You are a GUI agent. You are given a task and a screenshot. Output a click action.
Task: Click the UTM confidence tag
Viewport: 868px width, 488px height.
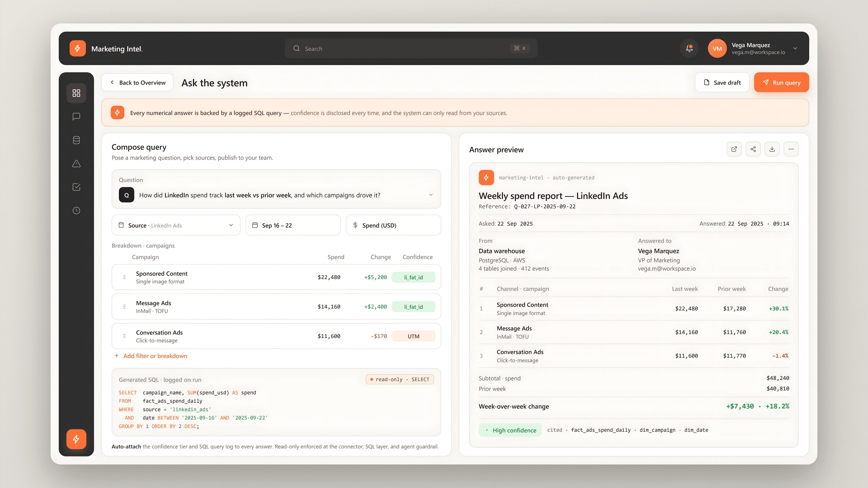(x=413, y=336)
